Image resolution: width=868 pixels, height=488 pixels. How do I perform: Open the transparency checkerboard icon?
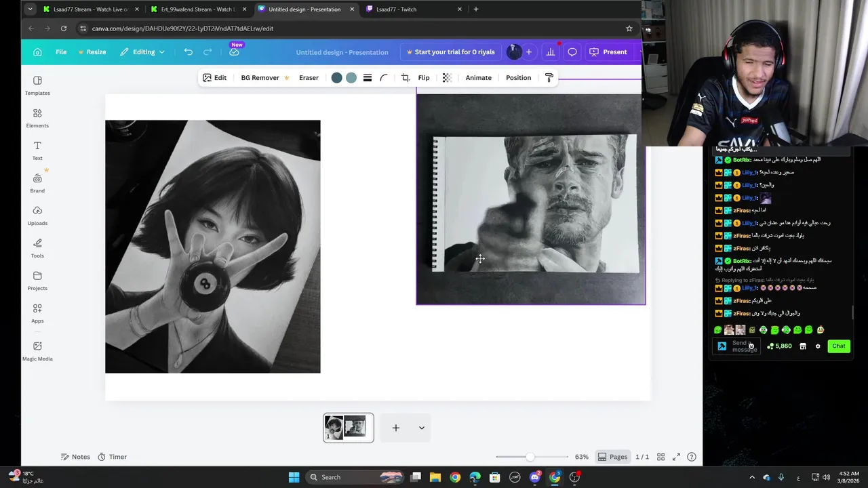[x=447, y=78]
